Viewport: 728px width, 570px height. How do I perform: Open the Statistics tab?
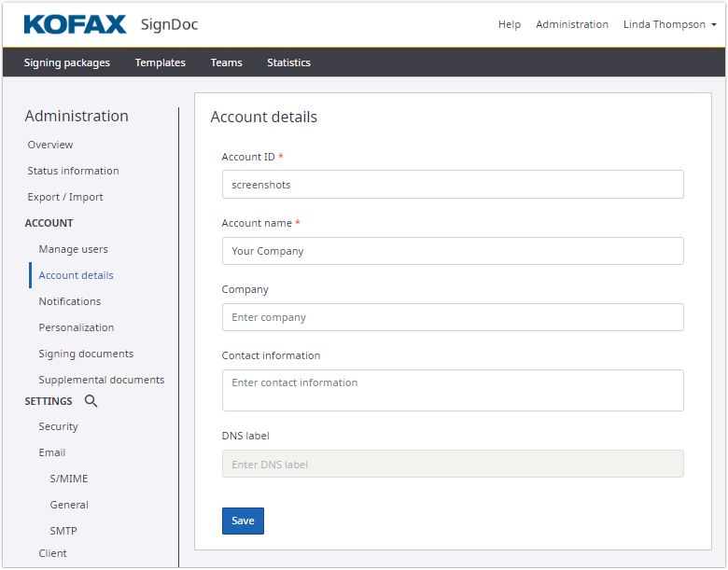pyautogui.click(x=288, y=63)
